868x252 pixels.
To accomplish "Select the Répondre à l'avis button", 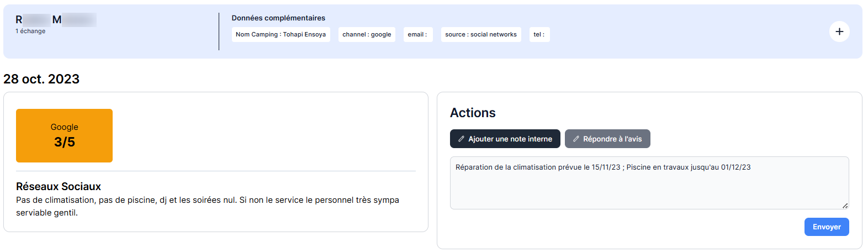I will [x=607, y=139].
